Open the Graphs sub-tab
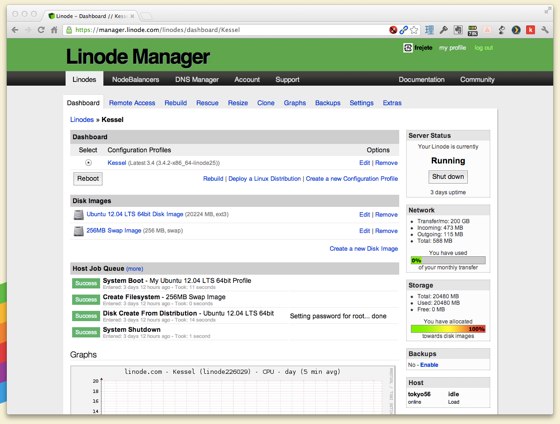 click(x=295, y=103)
